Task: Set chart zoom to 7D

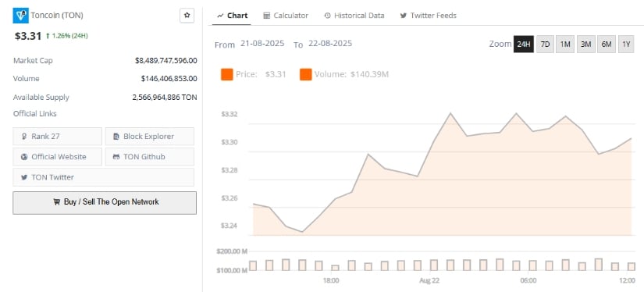Action: click(x=545, y=45)
